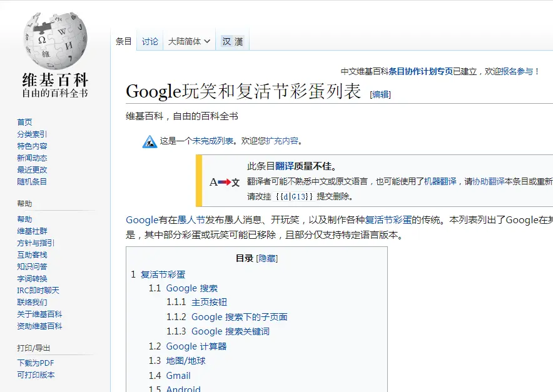The width and height of the screenshot is (553, 392).
Task: Open 关于维基百科 in sidebar
Action: tap(39, 314)
